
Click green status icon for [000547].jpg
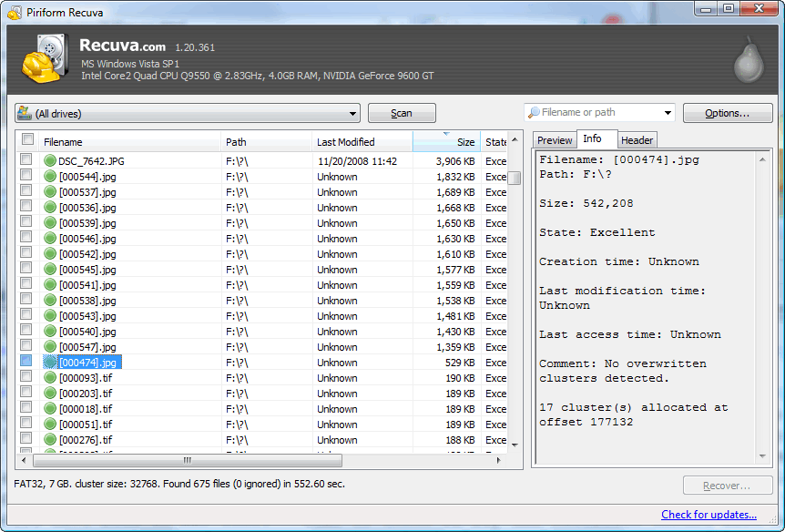pyautogui.click(x=49, y=347)
